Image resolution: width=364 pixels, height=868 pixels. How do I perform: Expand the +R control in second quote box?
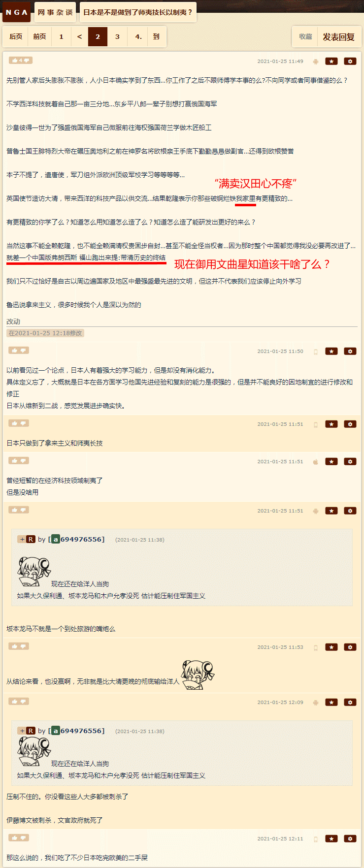coord(27,731)
